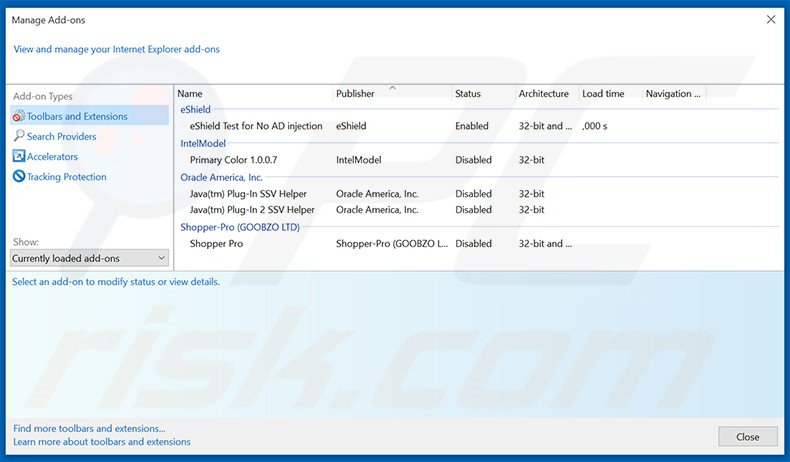
Task: Open Learn more about toolbars and extensions
Action: tap(102, 441)
